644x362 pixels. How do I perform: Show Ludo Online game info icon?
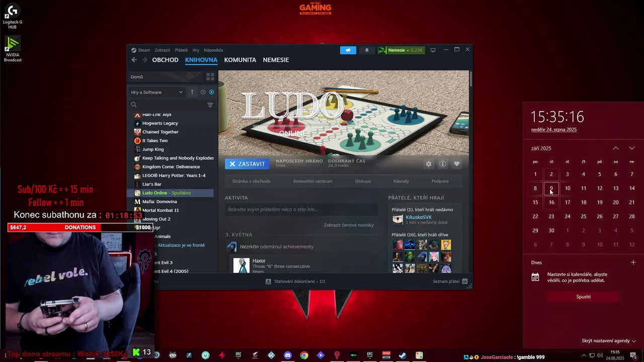pyautogui.click(x=443, y=164)
